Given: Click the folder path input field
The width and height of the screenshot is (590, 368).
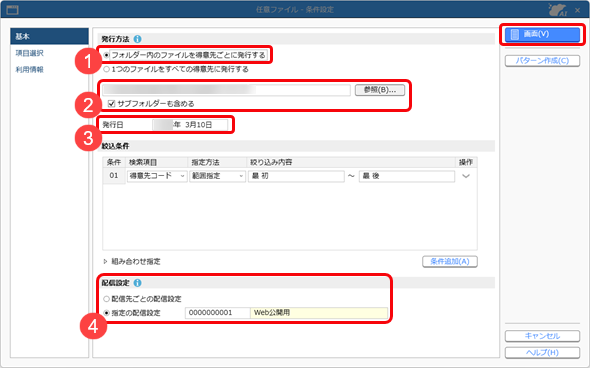Looking at the screenshot, I should [227, 90].
